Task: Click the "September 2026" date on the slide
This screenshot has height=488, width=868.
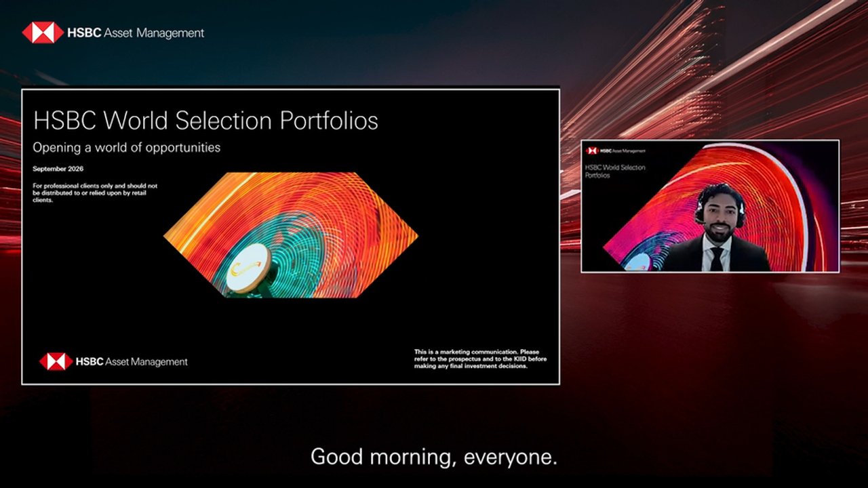Action: [x=58, y=169]
